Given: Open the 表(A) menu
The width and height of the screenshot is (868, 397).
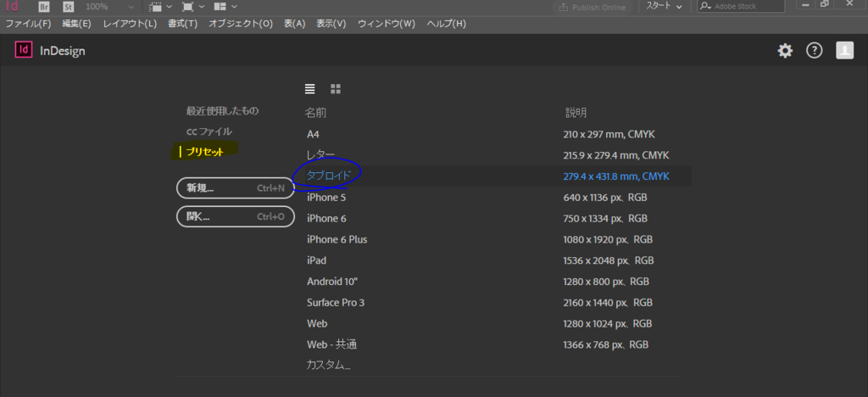Looking at the screenshot, I should pos(294,24).
